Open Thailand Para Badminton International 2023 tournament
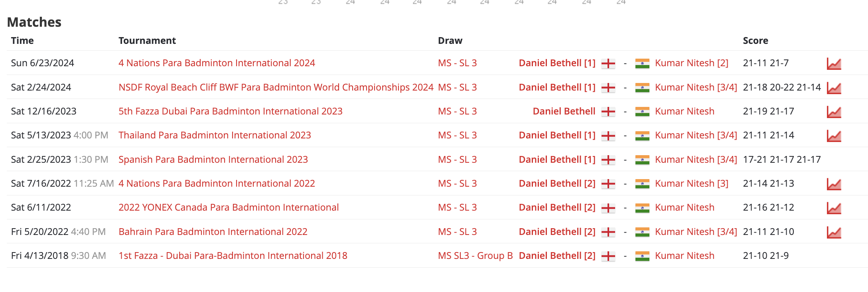 pos(215,135)
